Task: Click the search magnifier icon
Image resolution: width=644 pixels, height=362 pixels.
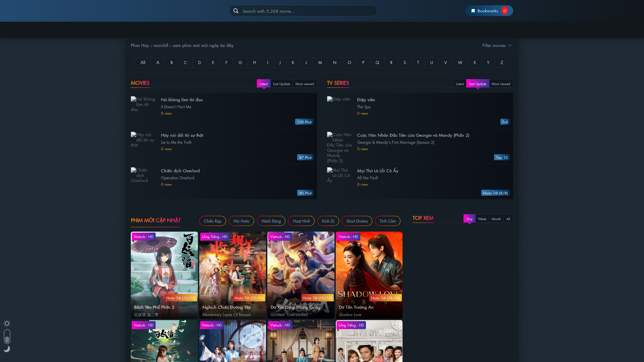Action: click(236, 11)
